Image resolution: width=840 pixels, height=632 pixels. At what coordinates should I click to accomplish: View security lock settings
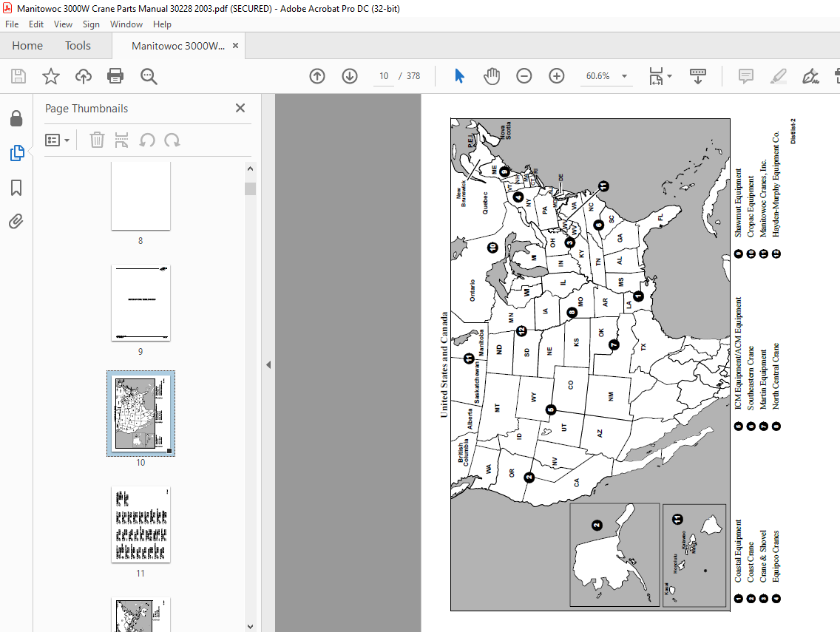click(x=16, y=118)
